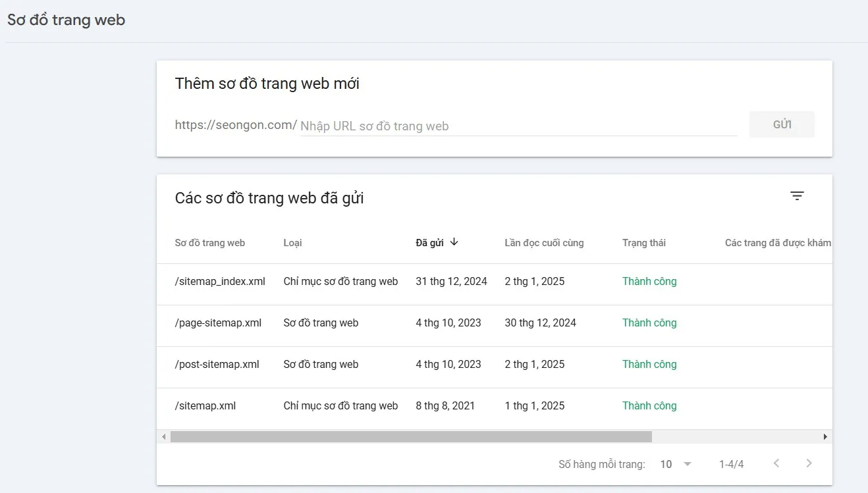Click the previous page arrow in pagination
The width and height of the screenshot is (868, 493).
(776, 463)
